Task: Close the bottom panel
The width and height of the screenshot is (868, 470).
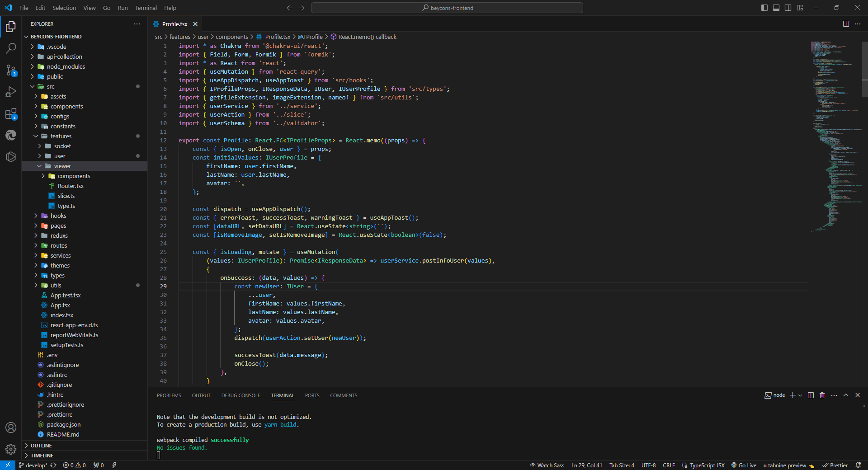Action: click(x=858, y=395)
